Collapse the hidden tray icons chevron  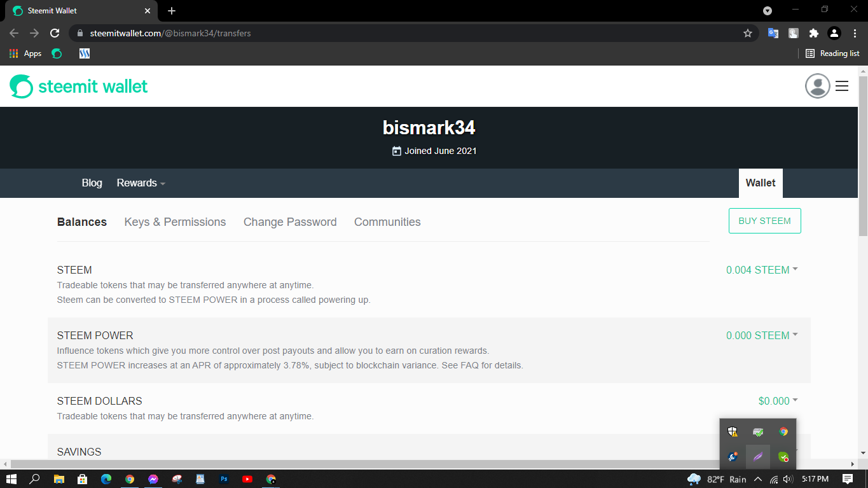pyautogui.click(x=757, y=479)
